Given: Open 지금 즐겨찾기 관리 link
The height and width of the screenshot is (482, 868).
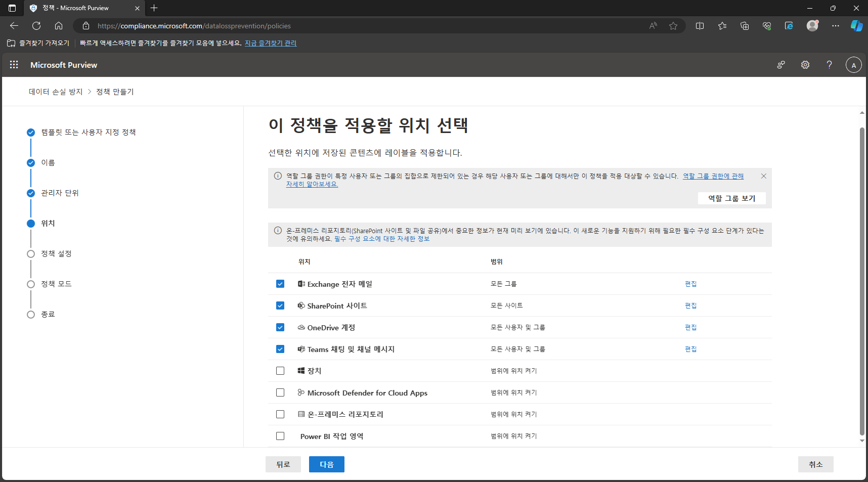Looking at the screenshot, I should (271, 43).
